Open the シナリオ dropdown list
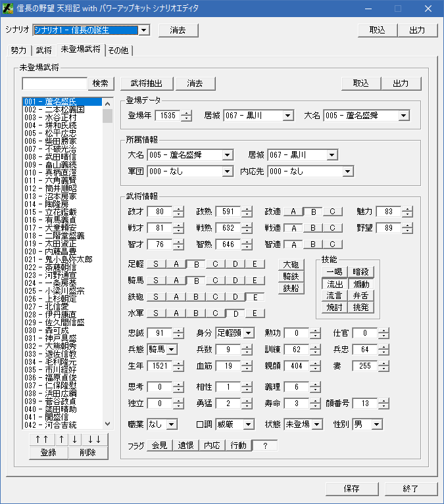The width and height of the screenshot is (444, 504). pos(144,30)
